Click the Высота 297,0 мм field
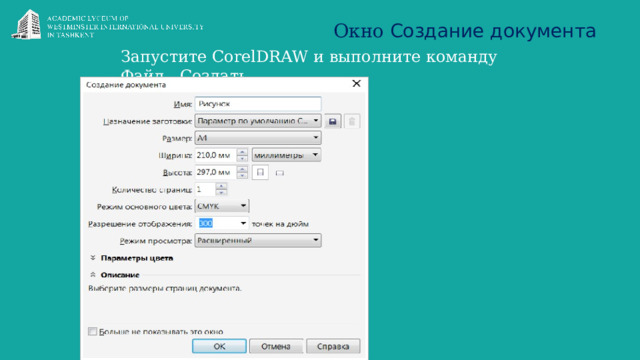The height and width of the screenshot is (360, 640). tap(216, 172)
